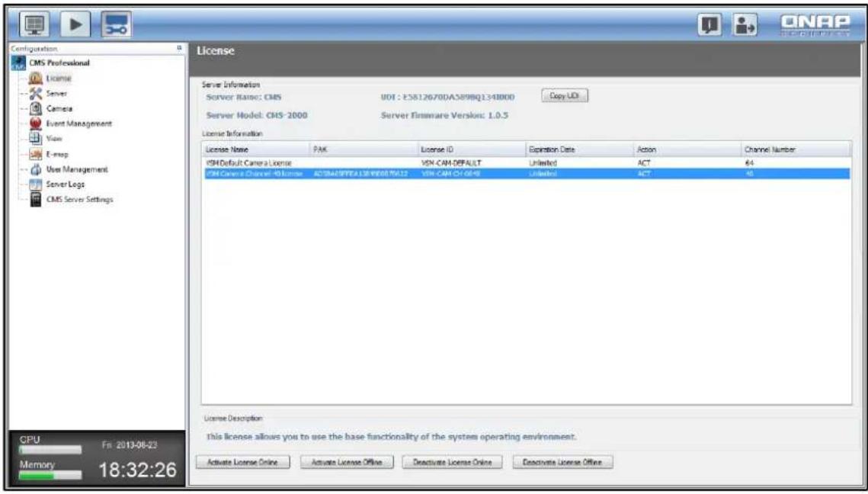Open User Management item
Viewport: 868px width, 494px height.
pos(77,169)
